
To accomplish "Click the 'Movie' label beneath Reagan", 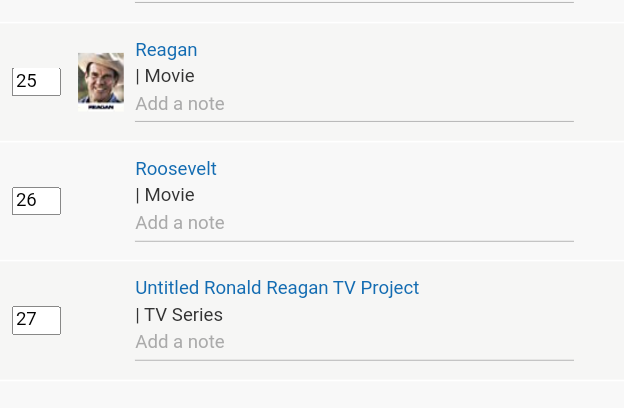I will tap(169, 77).
